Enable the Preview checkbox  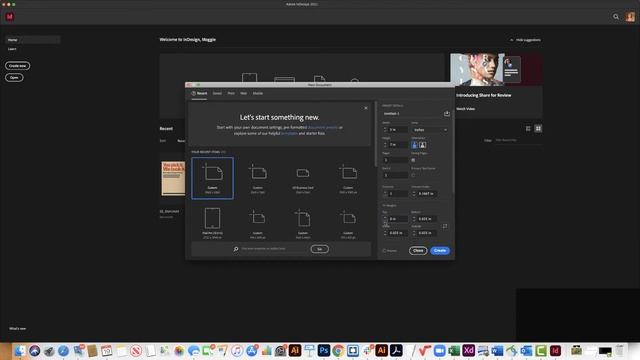coord(384,251)
